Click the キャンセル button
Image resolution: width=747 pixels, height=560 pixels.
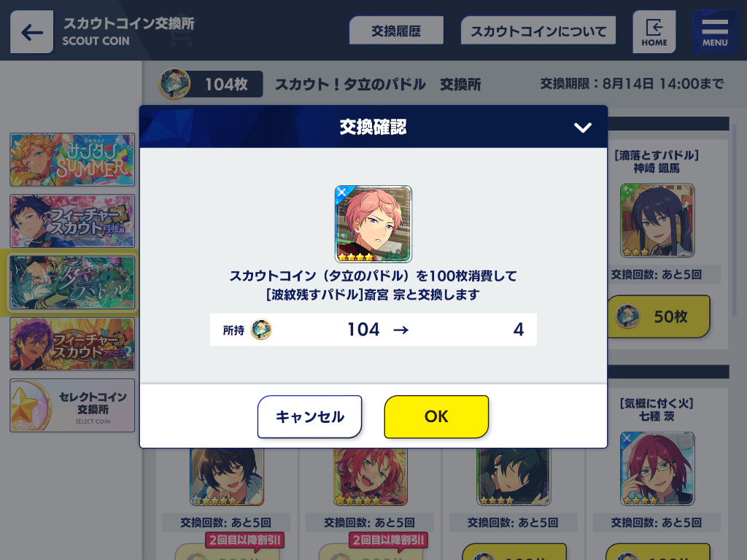click(309, 416)
